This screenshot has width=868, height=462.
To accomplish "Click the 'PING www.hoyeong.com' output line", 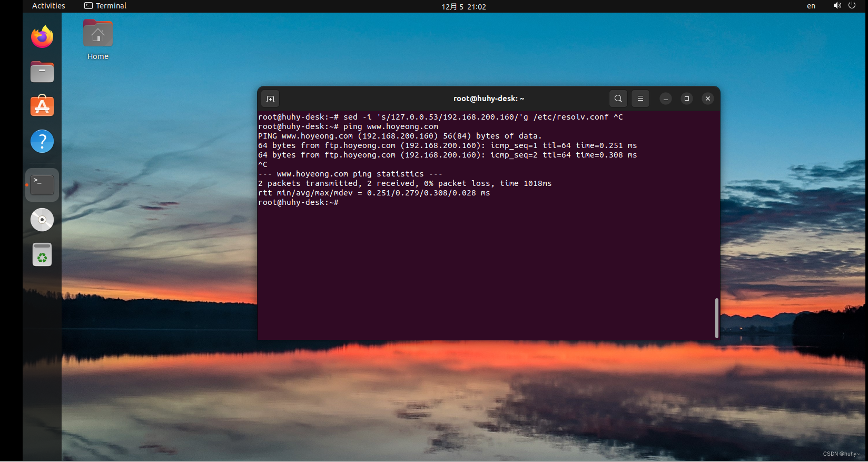I will click(400, 136).
